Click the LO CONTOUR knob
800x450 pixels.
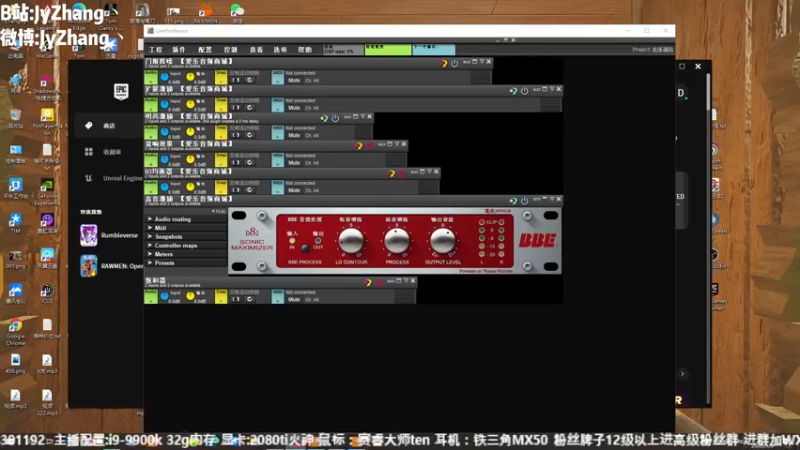(x=351, y=241)
